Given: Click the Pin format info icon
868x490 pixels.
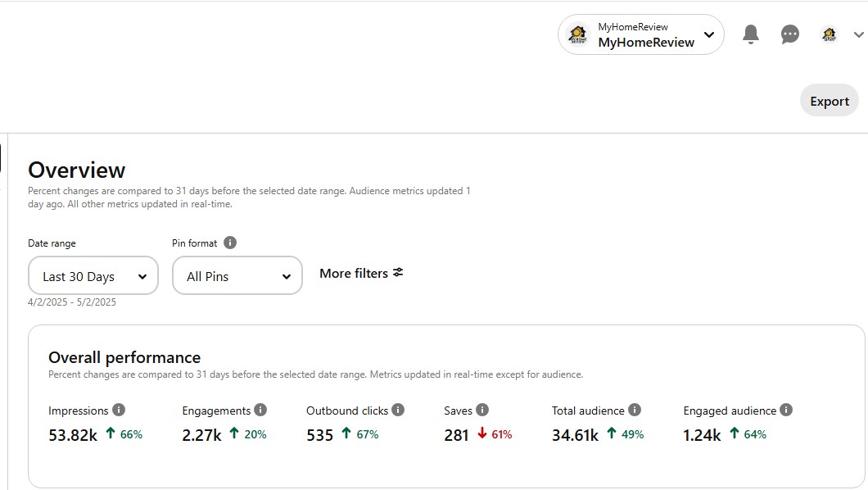Looking at the screenshot, I should 230,243.
